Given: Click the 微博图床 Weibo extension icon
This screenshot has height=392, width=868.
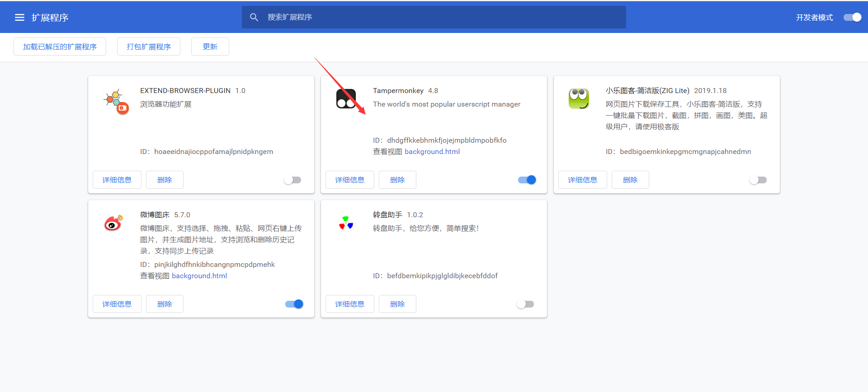Looking at the screenshot, I should tap(113, 223).
